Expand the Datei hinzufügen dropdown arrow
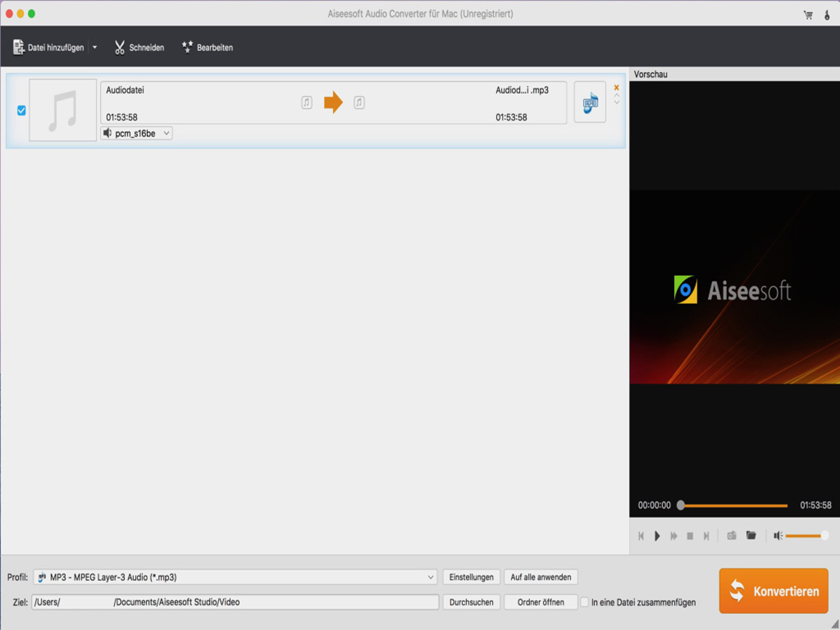 click(94, 47)
